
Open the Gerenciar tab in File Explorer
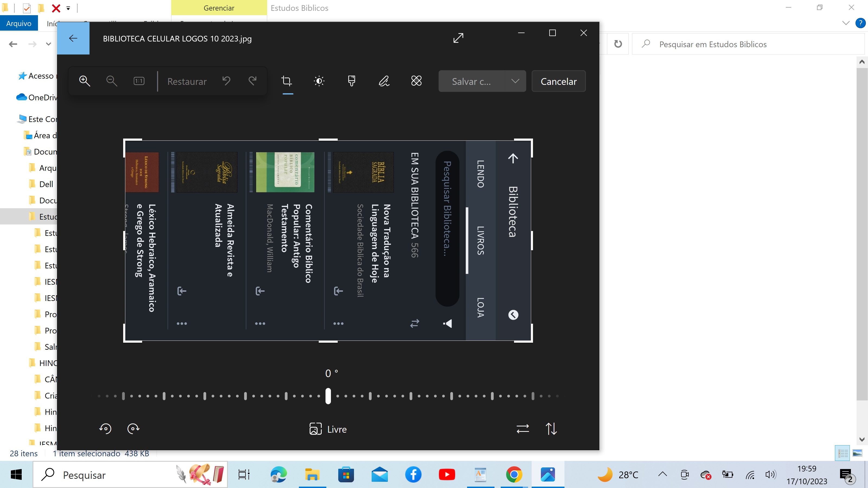click(219, 8)
